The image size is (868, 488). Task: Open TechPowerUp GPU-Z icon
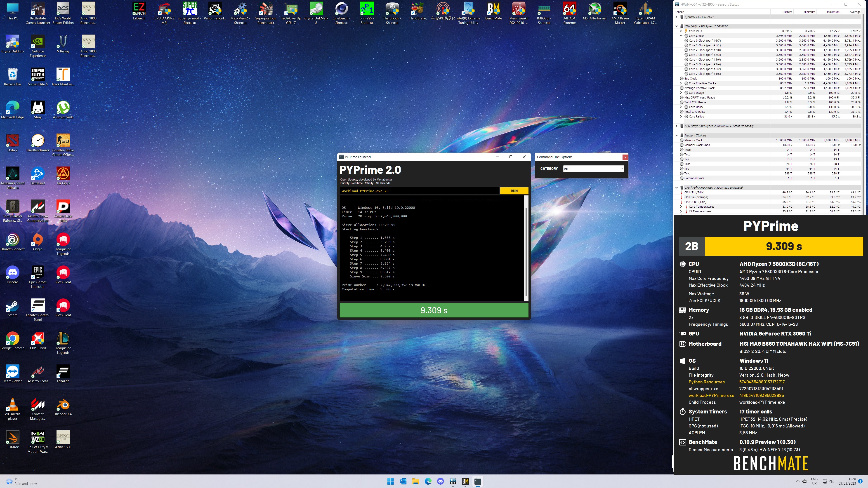point(291,13)
